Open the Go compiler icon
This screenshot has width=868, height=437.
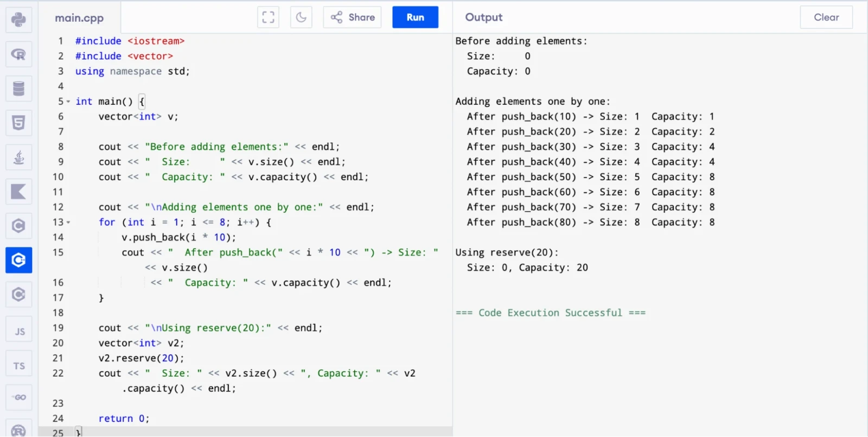[x=19, y=398]
